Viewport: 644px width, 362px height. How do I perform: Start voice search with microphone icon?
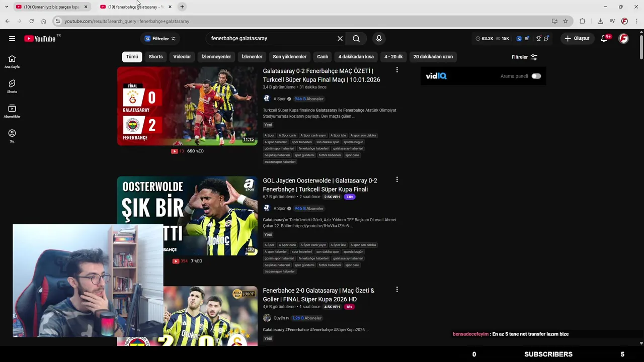pos(379,39)
